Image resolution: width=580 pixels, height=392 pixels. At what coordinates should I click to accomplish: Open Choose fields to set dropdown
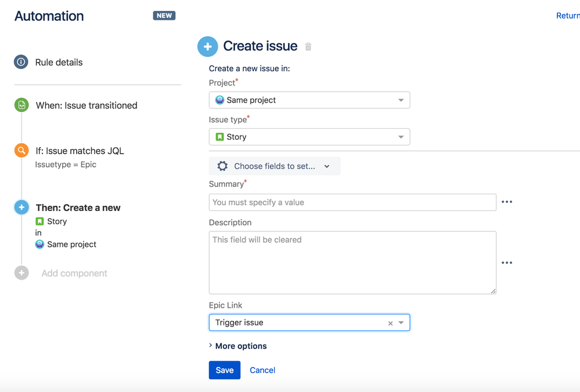click(275, 166)
